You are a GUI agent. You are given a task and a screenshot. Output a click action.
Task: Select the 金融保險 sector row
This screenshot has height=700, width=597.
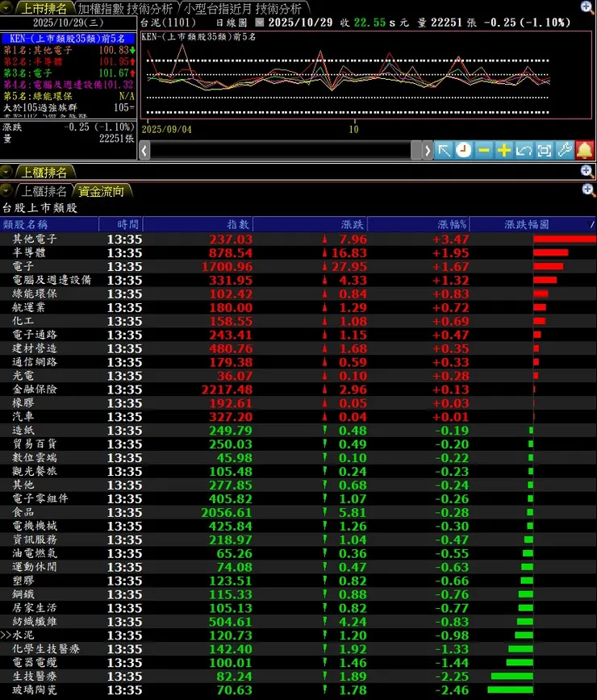coord(298,390)
